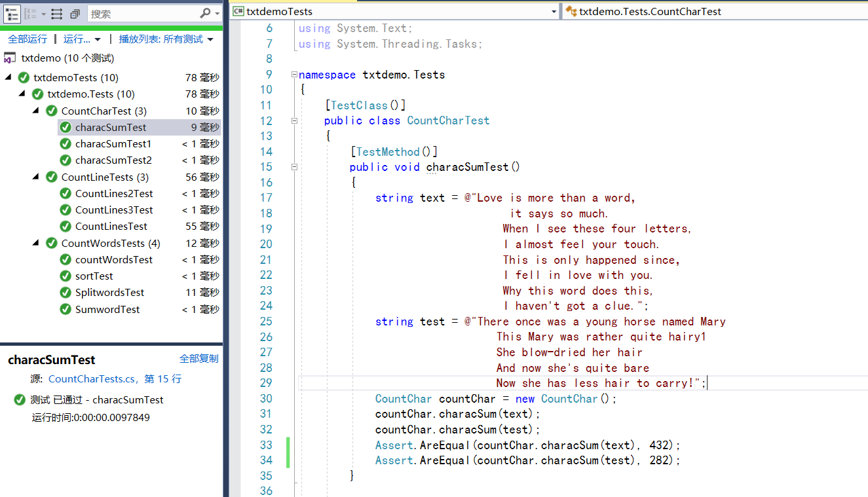Click the group-by tests toolbar icon
This screenshot has height=497, width=868.
[30, 13]
